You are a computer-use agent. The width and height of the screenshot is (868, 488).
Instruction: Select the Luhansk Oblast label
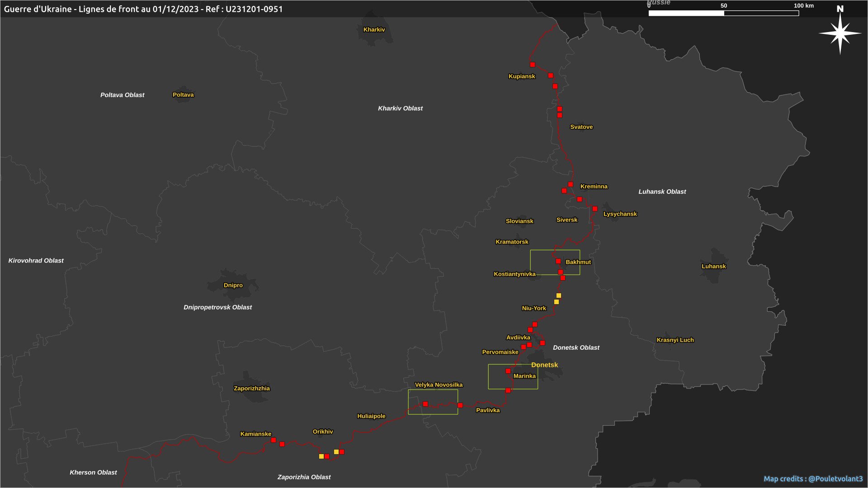coord(662,192)
